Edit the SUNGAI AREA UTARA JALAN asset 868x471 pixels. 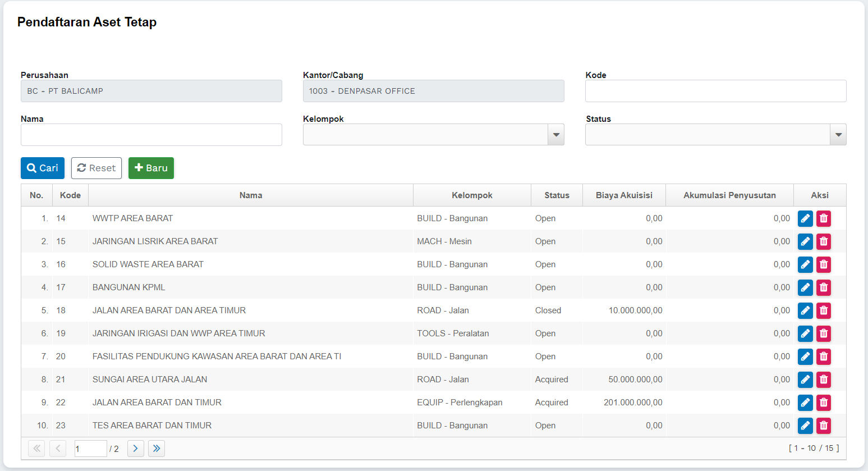(x=805, y=379)
